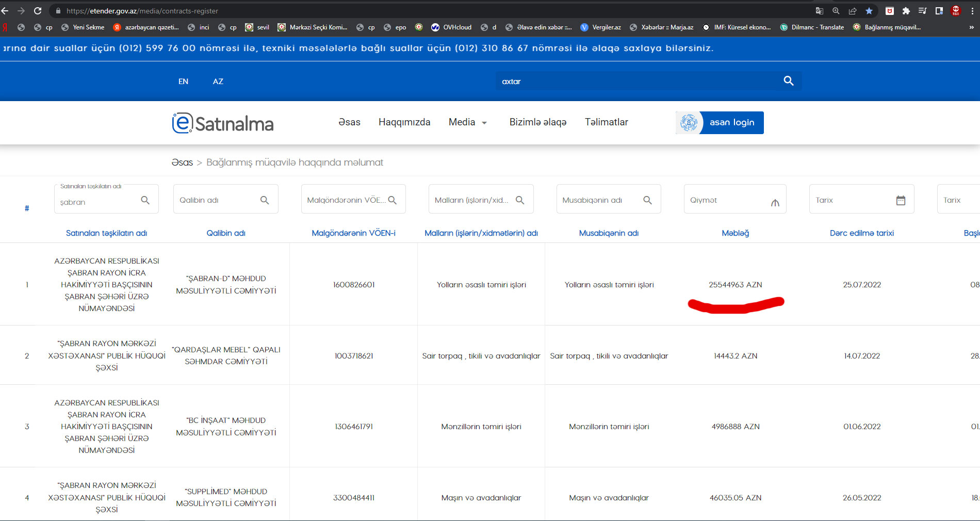Click the Əsas breadcrumb link
Image resolution: width=980 pixels, height=521 pixels.
[x=182, y=162]
